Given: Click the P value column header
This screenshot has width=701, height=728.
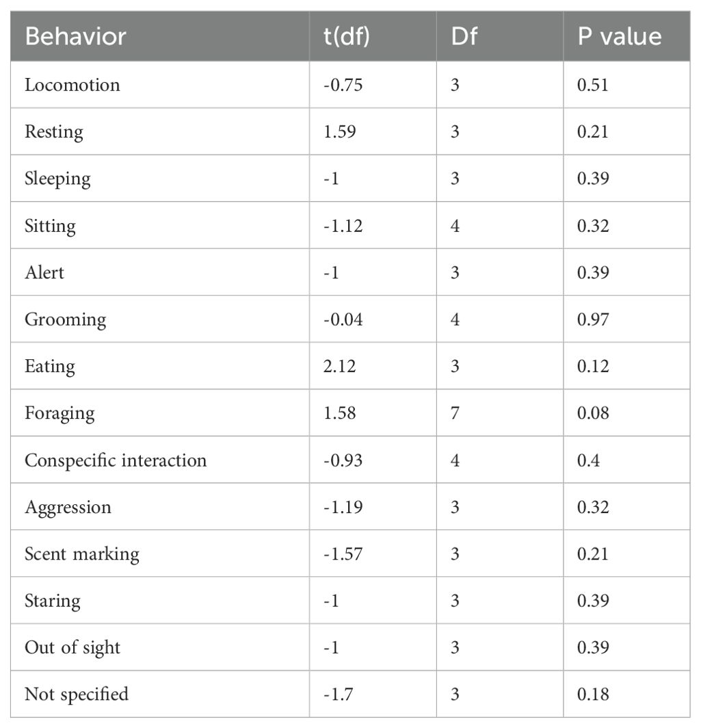Looking at the screenshot, I should click(x=620, y=37).
